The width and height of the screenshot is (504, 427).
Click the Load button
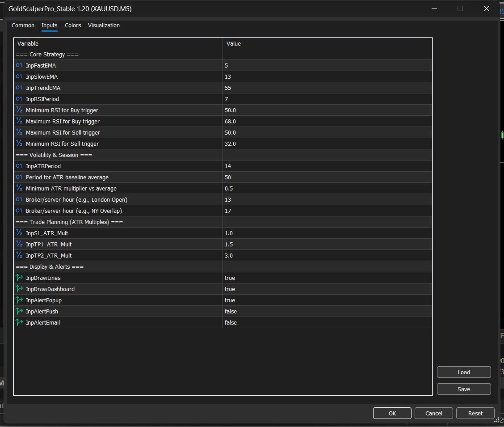(464, 372)
